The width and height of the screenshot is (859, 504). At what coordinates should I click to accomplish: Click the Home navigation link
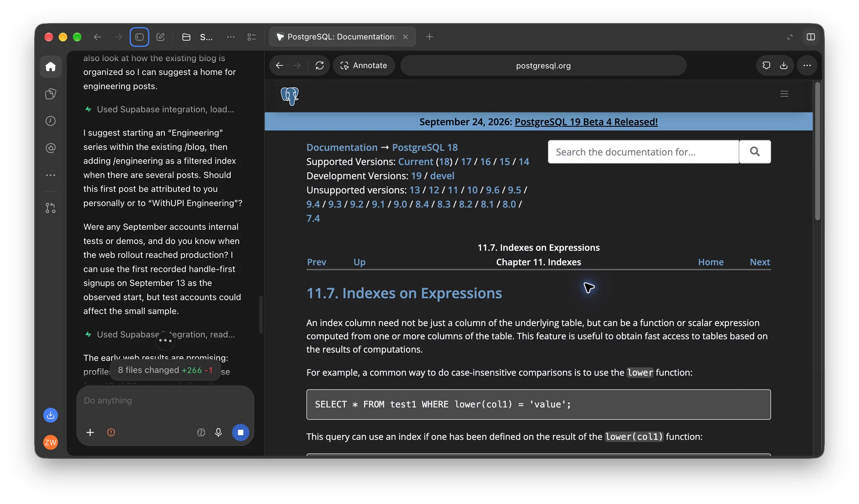pos(711,262)
